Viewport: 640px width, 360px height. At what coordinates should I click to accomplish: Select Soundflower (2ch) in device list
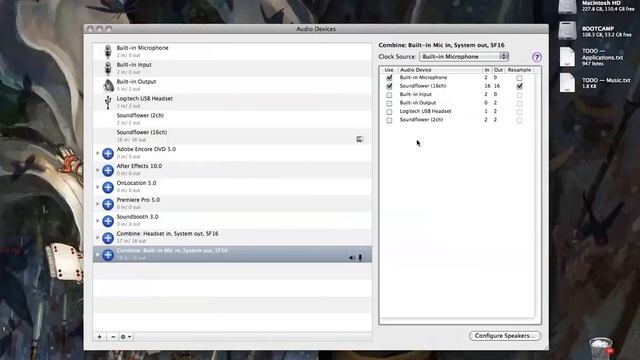pyautogui.click(x=232, y=119)
